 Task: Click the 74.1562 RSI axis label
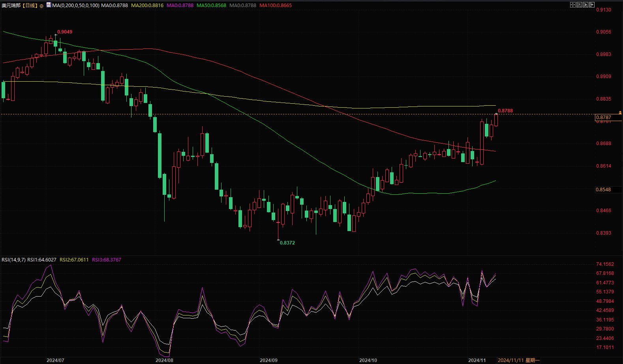605,264
